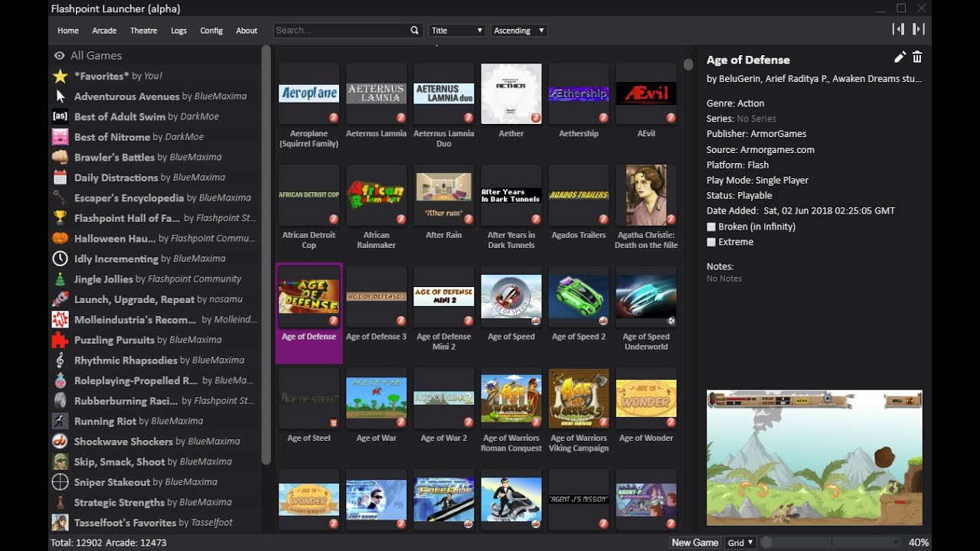980x551 pixels.
Task: Click the Age of Defense screenshot preview
Action: [815, 458]
